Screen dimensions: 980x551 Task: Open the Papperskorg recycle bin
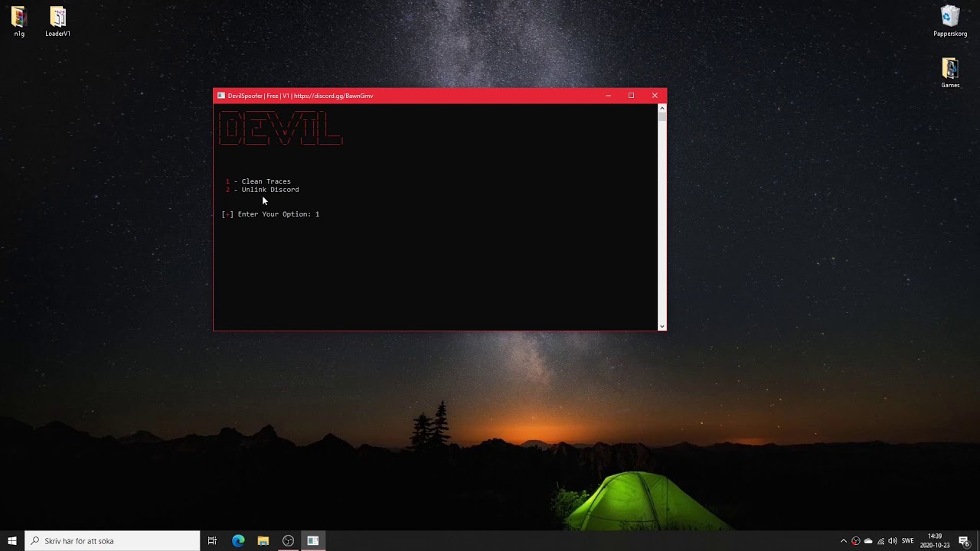click(950, 21)
